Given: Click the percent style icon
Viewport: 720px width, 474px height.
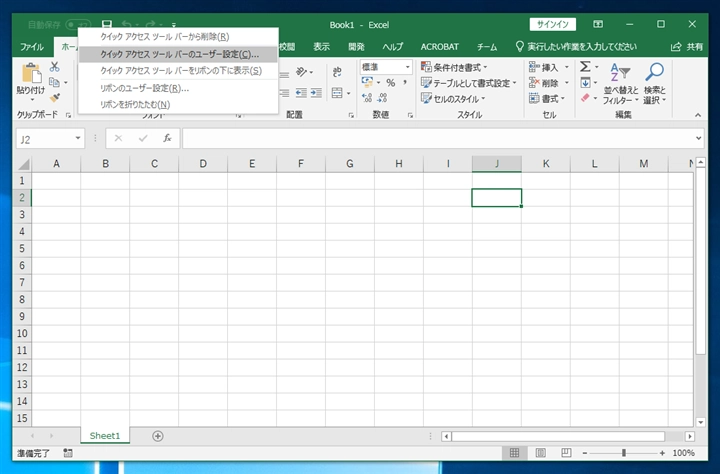Looking at the screenshot, I should pyautogui.click(x=390, y=83).
